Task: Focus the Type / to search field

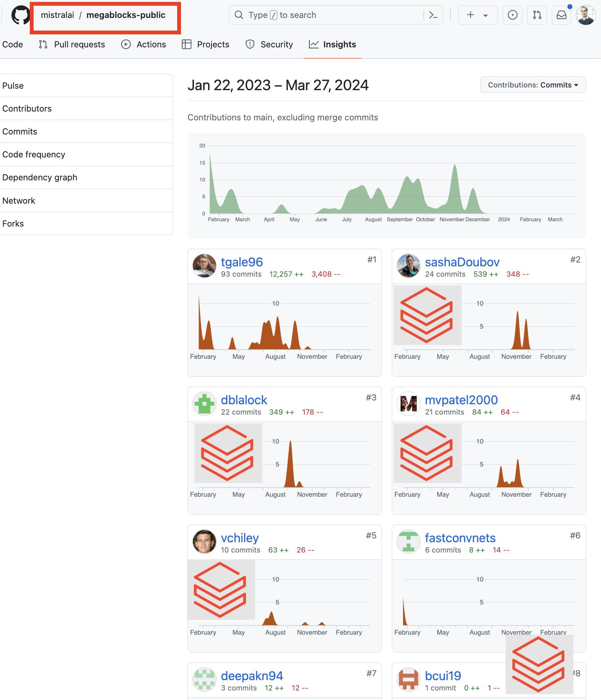Action: (x=336, y=15)
